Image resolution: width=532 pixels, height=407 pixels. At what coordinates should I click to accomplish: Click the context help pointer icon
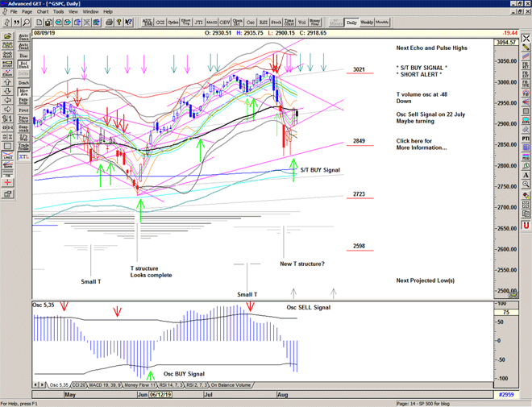coord(128,23)
